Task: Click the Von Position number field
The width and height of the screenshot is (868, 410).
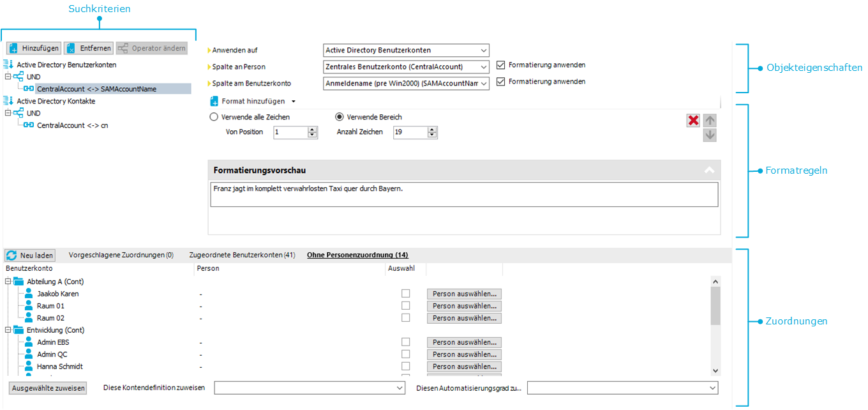Action: [290, 132]
